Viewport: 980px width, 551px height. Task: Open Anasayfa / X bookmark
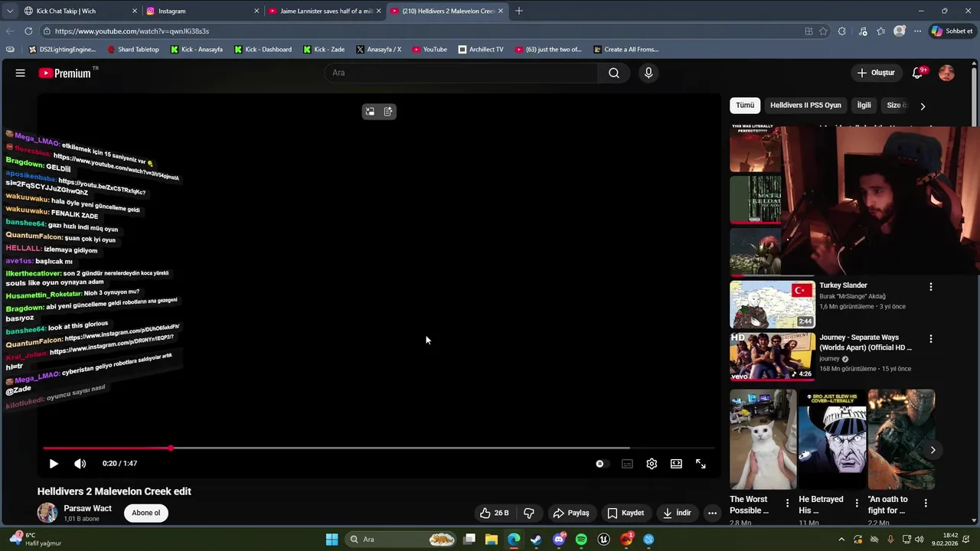click(378, 50)
